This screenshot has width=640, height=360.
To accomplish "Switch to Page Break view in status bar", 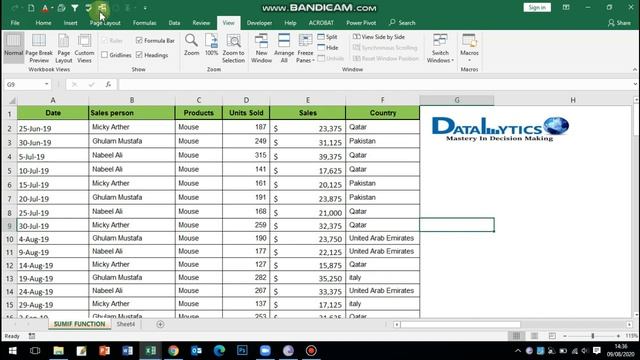I will pos(552,336).
